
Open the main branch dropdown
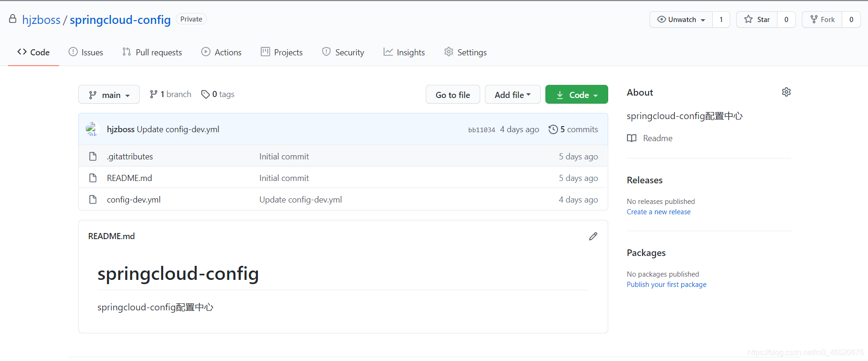(109, 94)
